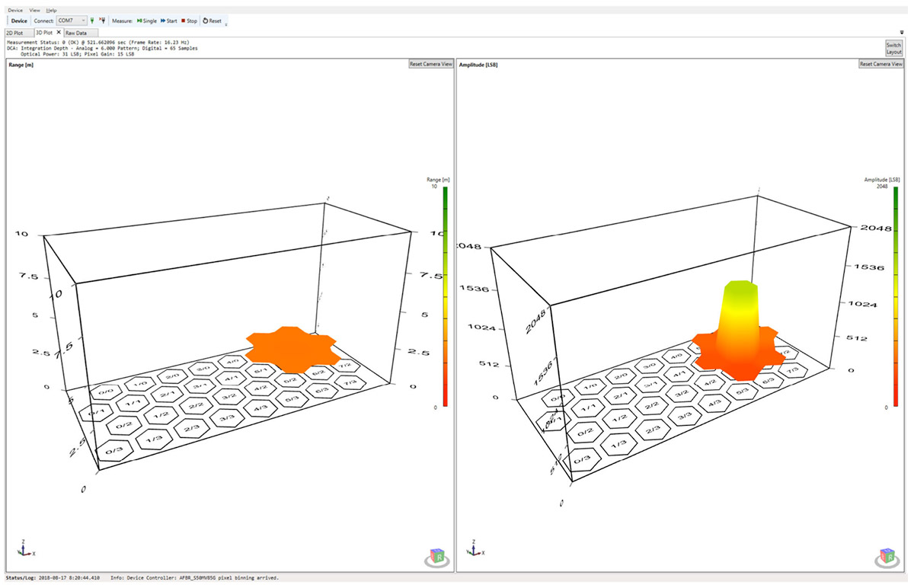This screenshot has height=588, width=914.
Task: Click the Switch Layout button
Action: point(893,48)
